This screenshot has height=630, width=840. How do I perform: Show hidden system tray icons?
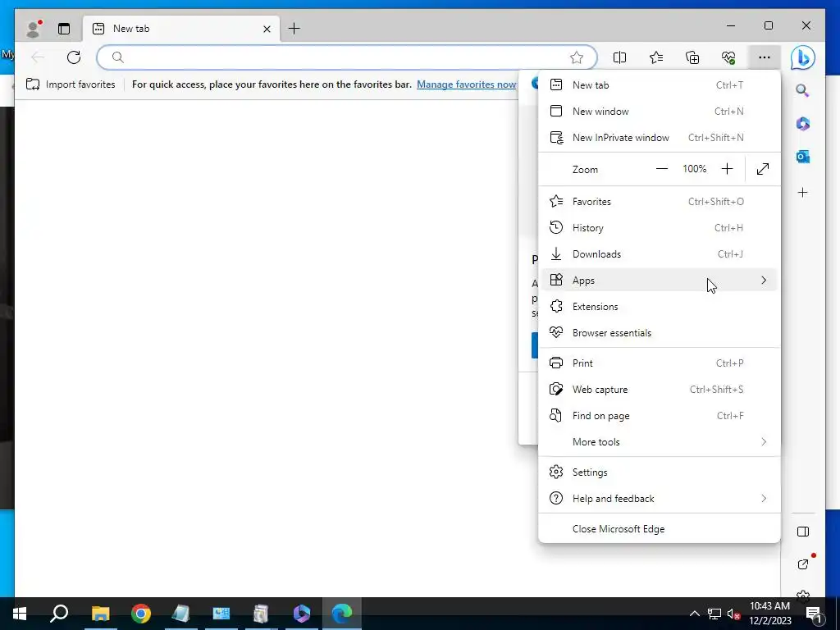pos(694,614)
